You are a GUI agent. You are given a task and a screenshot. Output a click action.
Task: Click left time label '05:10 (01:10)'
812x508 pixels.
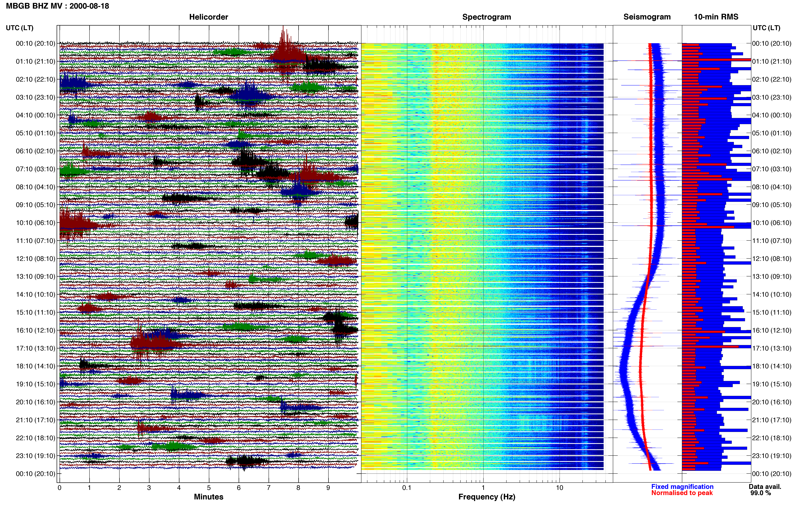[36, 133]
